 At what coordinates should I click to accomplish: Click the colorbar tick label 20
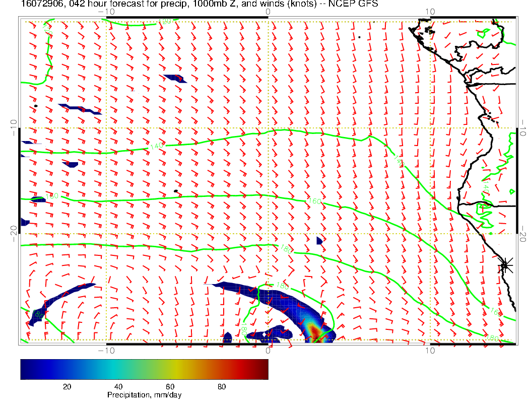point(66,386)
